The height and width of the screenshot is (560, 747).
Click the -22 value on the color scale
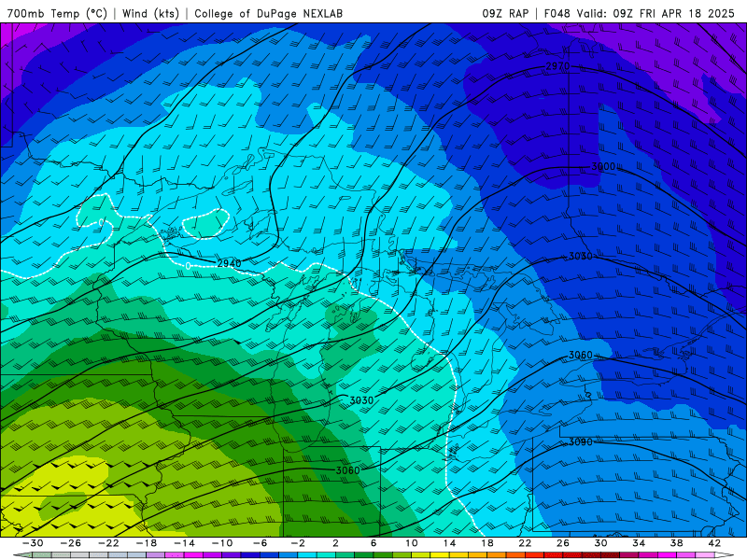108,543
